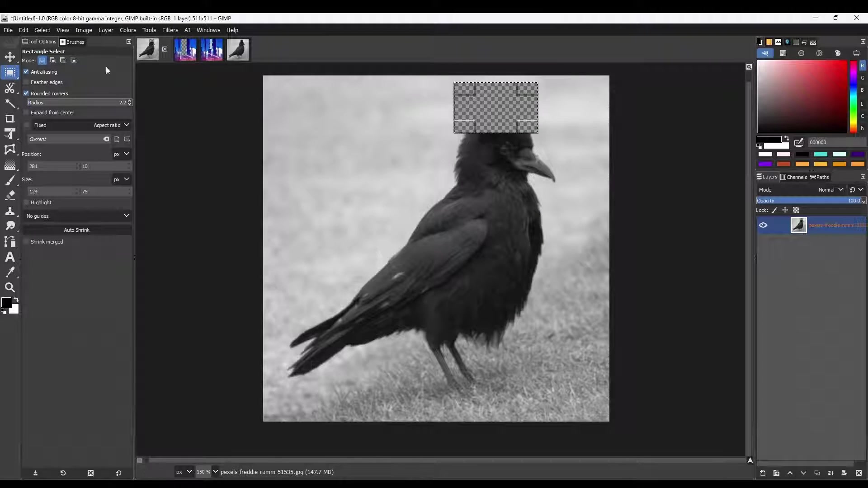Select the Eraser tool
The image size is (868, 488).
coord(10,196)
